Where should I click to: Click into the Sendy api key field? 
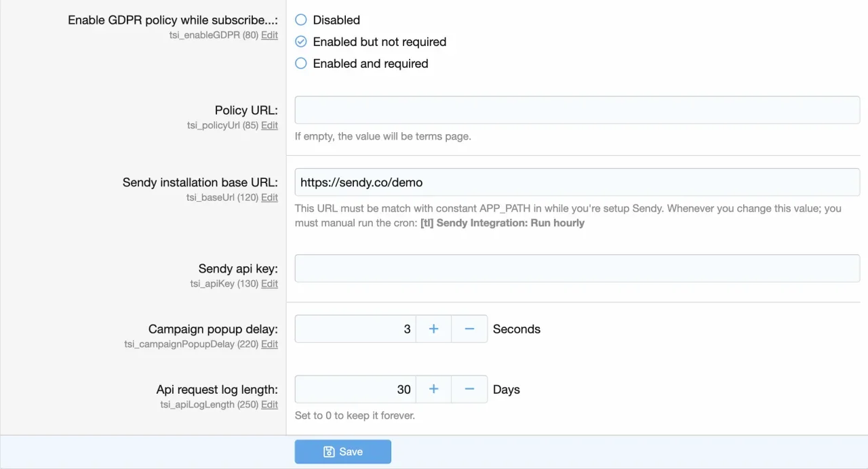pos(577,268)
